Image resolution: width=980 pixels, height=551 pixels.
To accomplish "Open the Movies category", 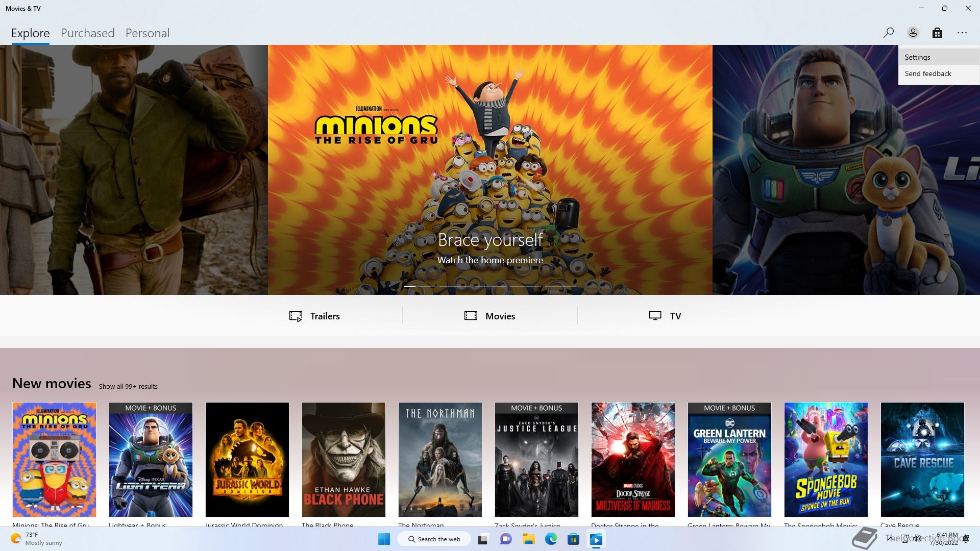I will point(490,316).
